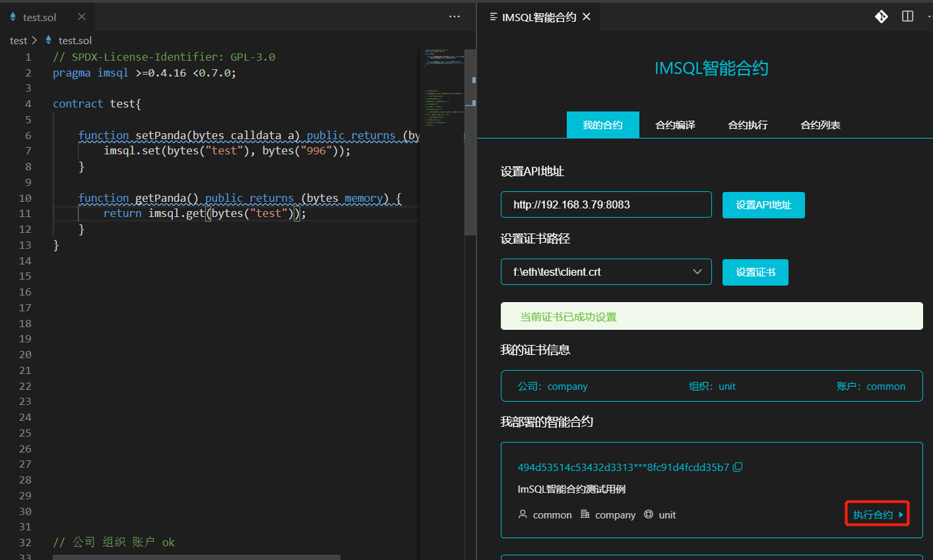Click the API address input field
The width and height of the screenshot is (933, 560).
pyautogui.click(x=606, y=204)
